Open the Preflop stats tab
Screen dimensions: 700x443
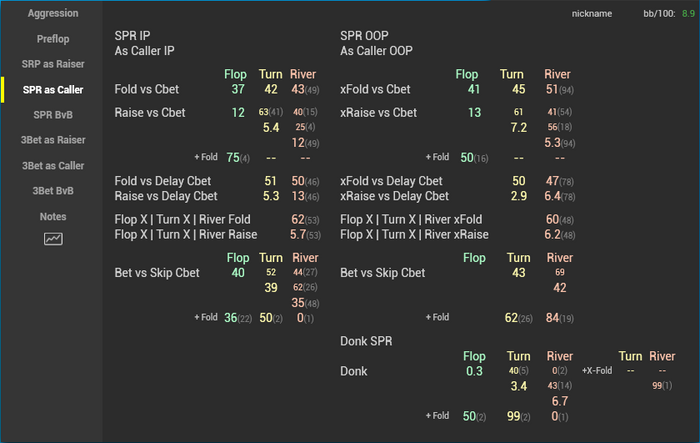53,39
